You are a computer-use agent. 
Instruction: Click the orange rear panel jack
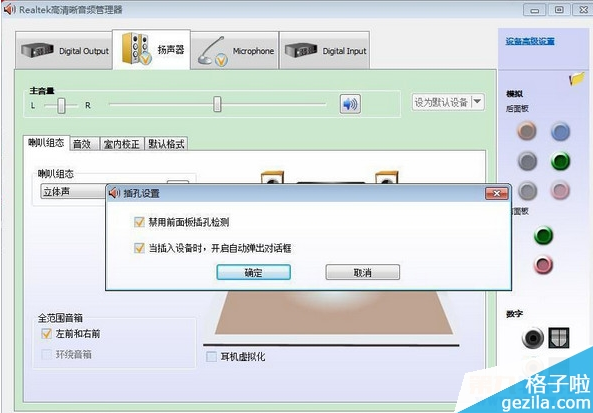click(x=527, y=131)
